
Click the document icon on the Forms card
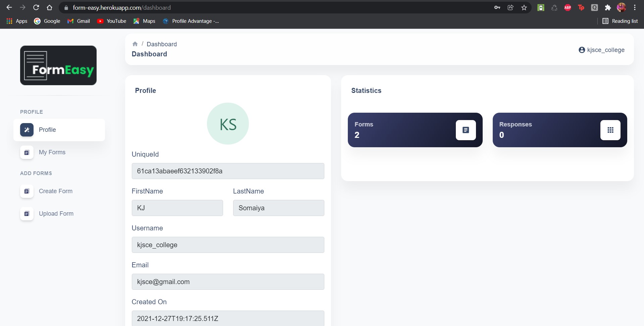(466, 130)
